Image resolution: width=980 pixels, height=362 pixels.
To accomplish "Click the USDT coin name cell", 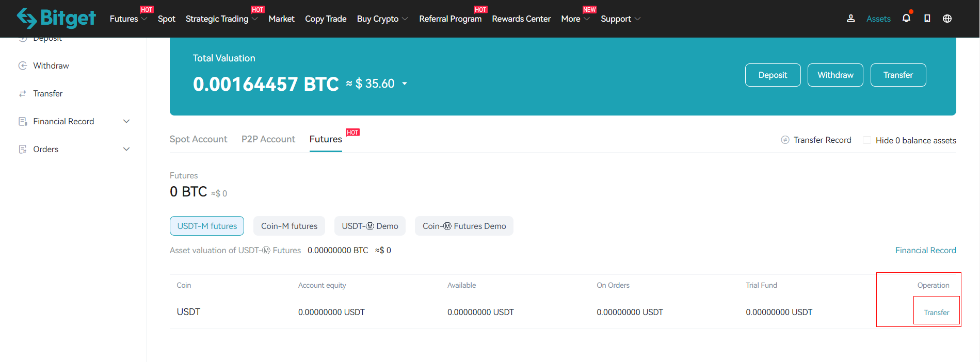I will coord(188,312).
